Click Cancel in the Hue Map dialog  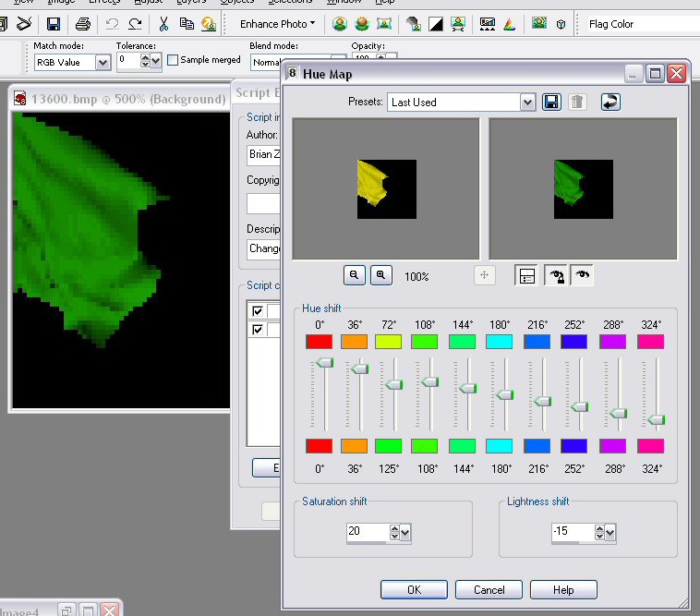[x=489, y=589]
